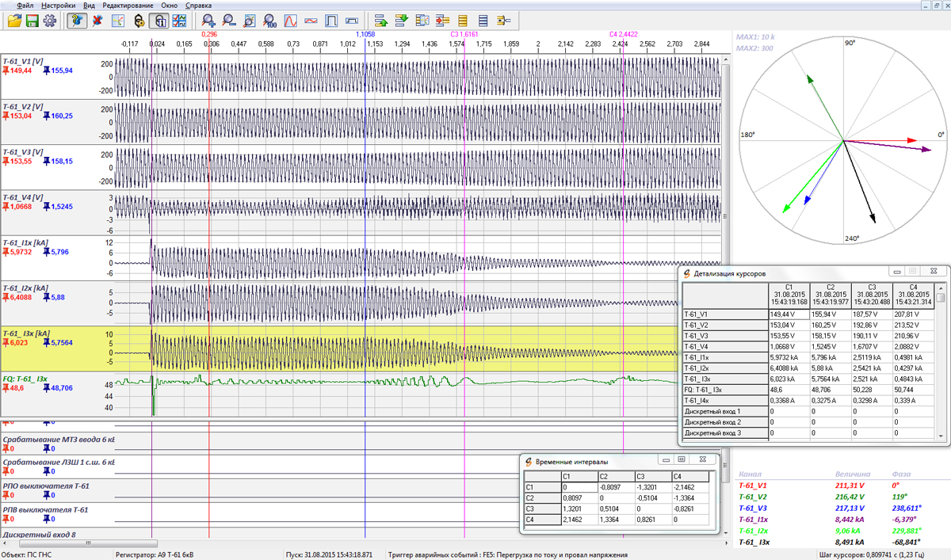951x560 pixels.
Task: Click the magenta C3 cursor marker on timeline
Action: click(464, 35)
